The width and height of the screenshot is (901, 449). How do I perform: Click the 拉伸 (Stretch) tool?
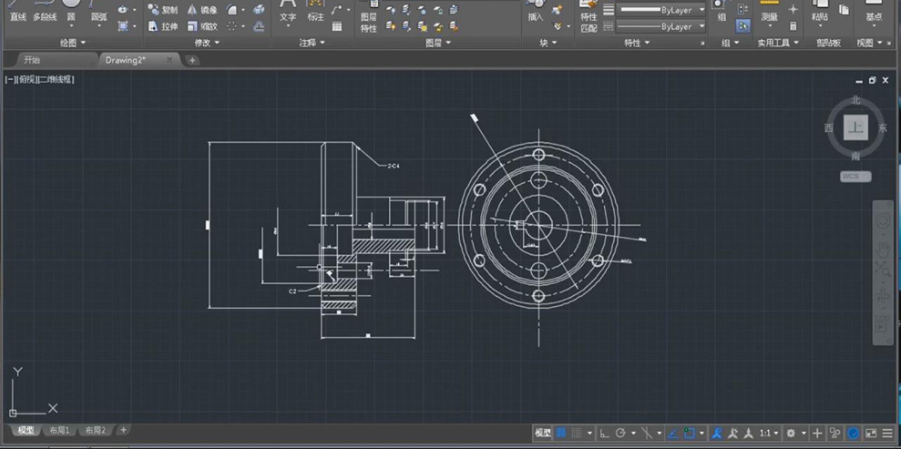(163, 26)
